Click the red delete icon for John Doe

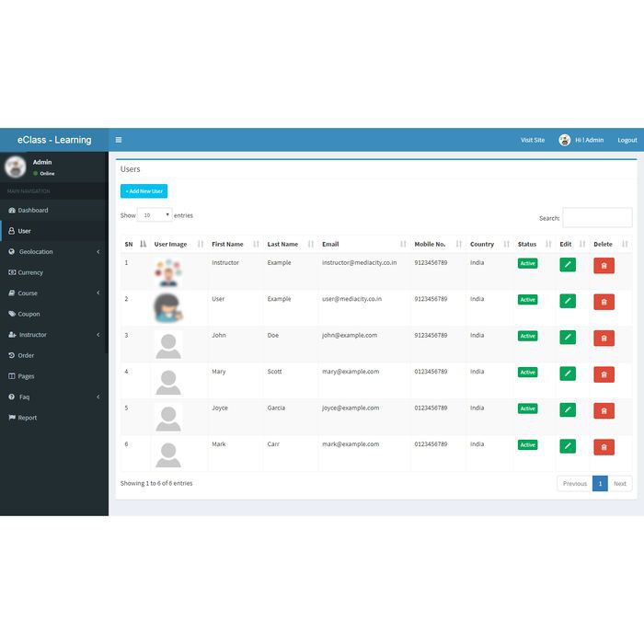[x=604, y=338]
